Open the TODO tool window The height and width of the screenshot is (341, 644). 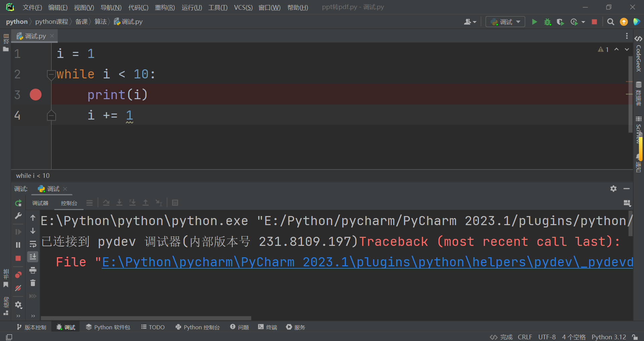[x=153, y=327]
